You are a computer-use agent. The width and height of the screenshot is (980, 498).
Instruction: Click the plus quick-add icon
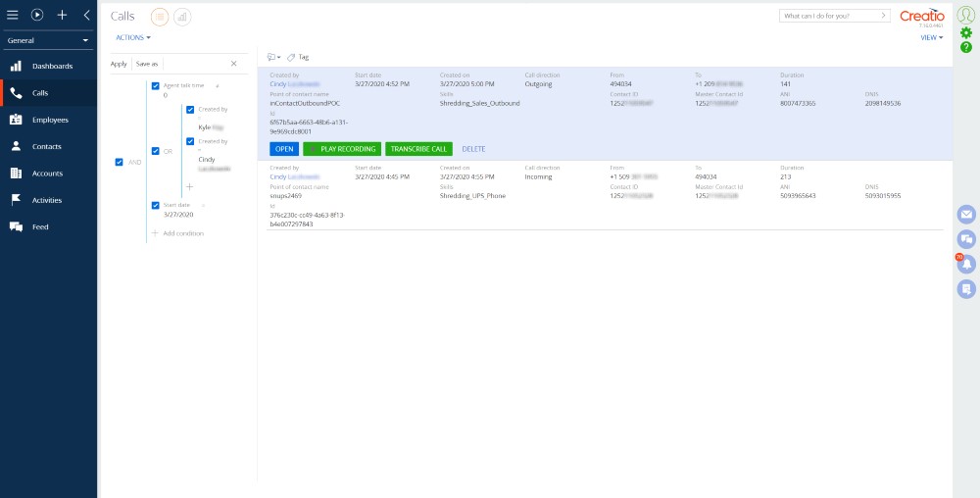pos(62,16)
